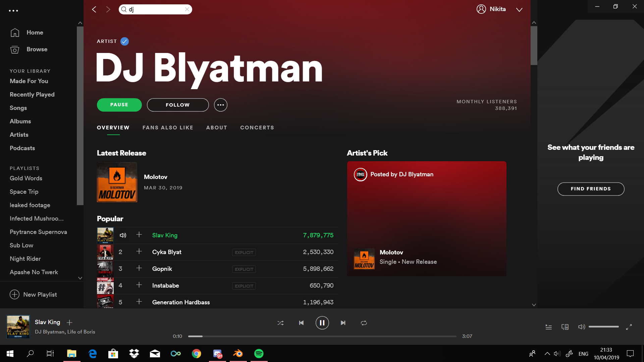Adjust the song progress bar

coord(322,336)
